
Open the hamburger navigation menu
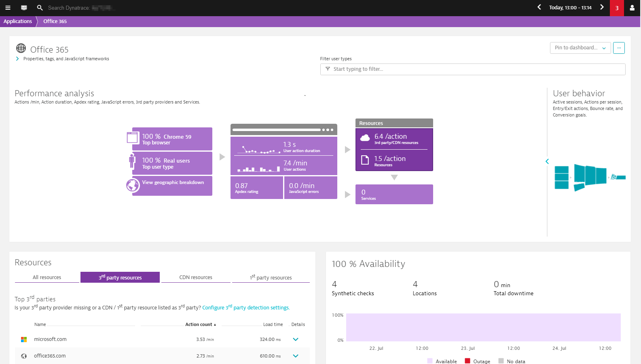pos(8,8)
